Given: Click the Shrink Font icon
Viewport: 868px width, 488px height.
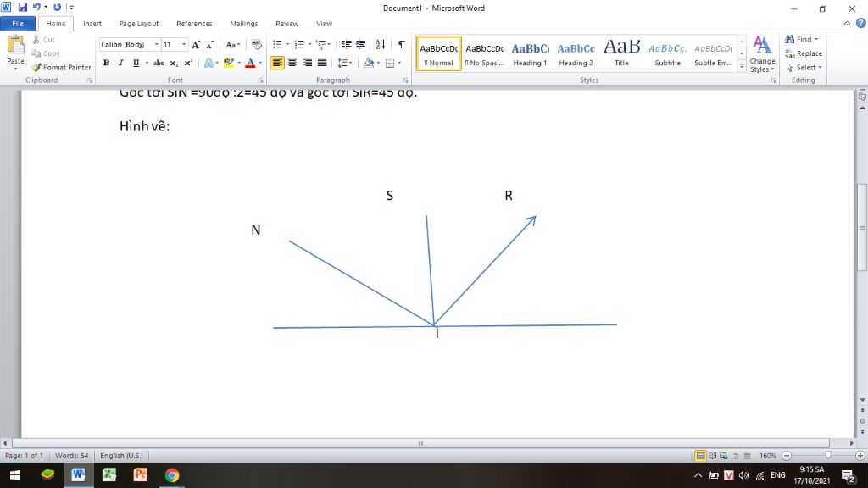Looking at the screenshot, I should point(210,44).
